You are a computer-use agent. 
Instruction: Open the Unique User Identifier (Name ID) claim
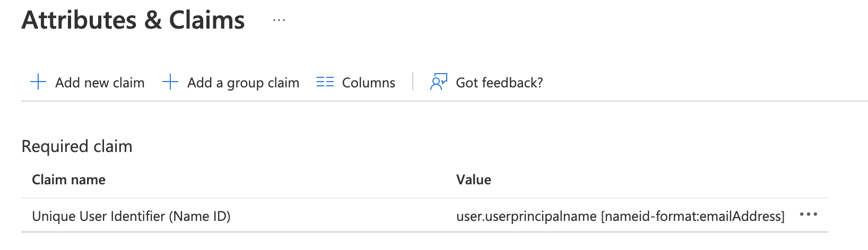131,216
